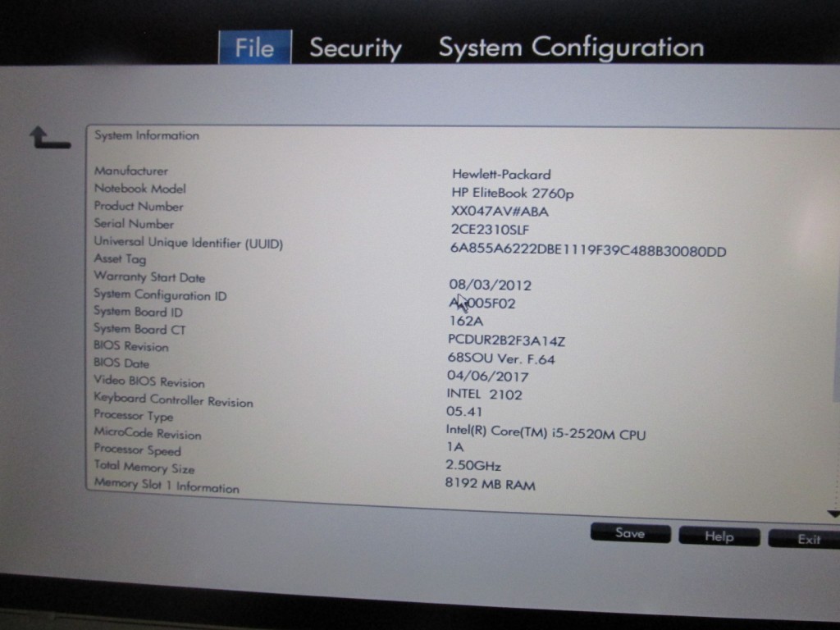The width and height of the screenshot is (840, 630).
Task: Click the Warranty Start Date label
Action: pos(149,277)
